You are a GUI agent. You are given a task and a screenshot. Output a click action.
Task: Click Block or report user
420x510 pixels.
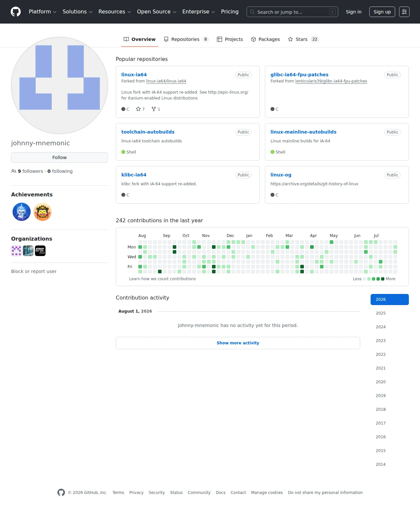pyautogui.click(x=34, y=271)
